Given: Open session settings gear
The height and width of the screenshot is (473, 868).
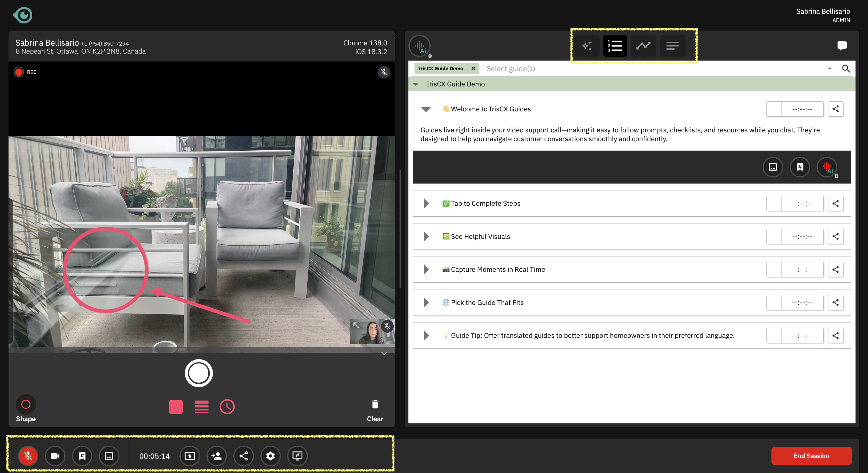Looking at the screenshot, I should coord(270,456).
